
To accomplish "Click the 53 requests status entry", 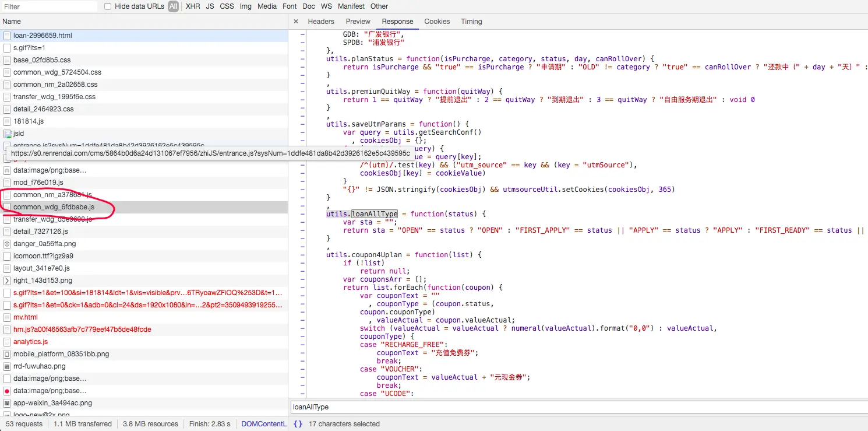I will [x=24, y=424].
